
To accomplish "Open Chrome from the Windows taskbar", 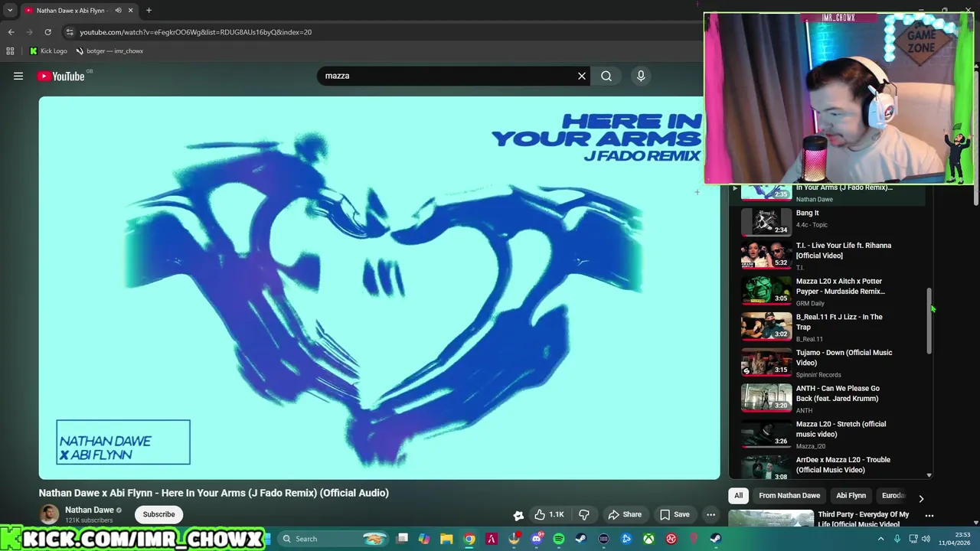I will click(469, 539).
